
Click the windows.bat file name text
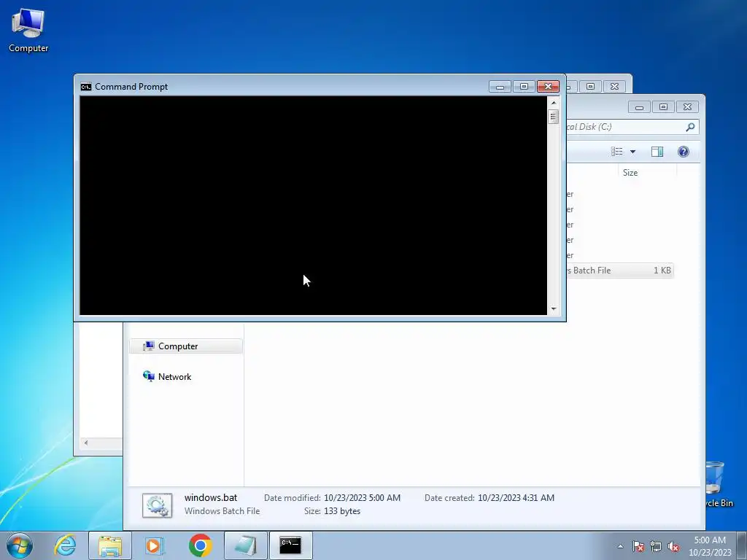pyautogui.click(x=211, y=497)
